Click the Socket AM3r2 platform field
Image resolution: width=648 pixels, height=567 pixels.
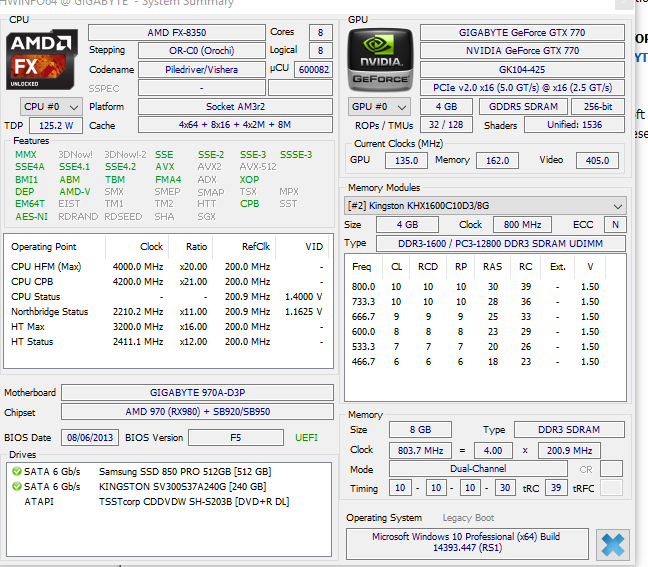(235, 107)
